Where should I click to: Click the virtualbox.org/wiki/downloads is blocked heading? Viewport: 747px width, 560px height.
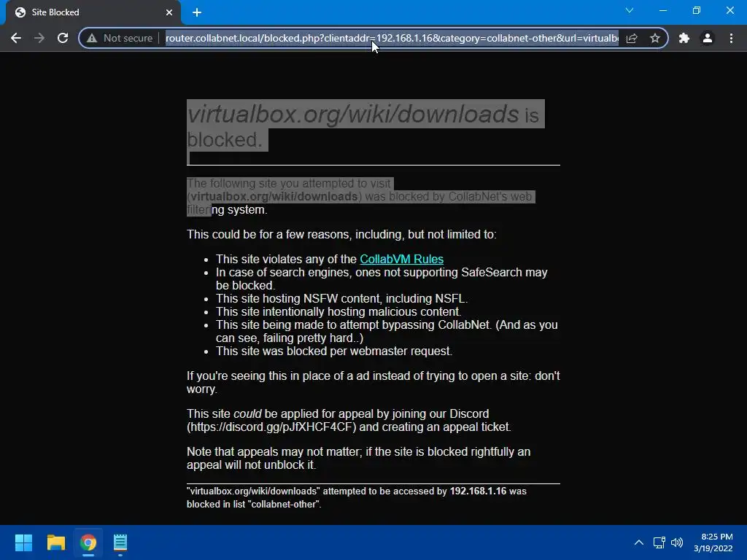tap(365, 126)
